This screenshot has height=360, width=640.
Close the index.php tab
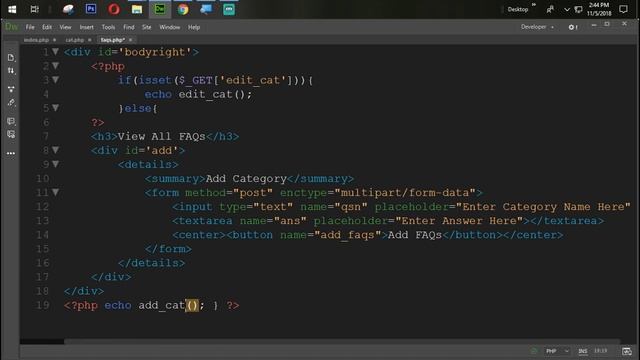(x=54, y=40)
